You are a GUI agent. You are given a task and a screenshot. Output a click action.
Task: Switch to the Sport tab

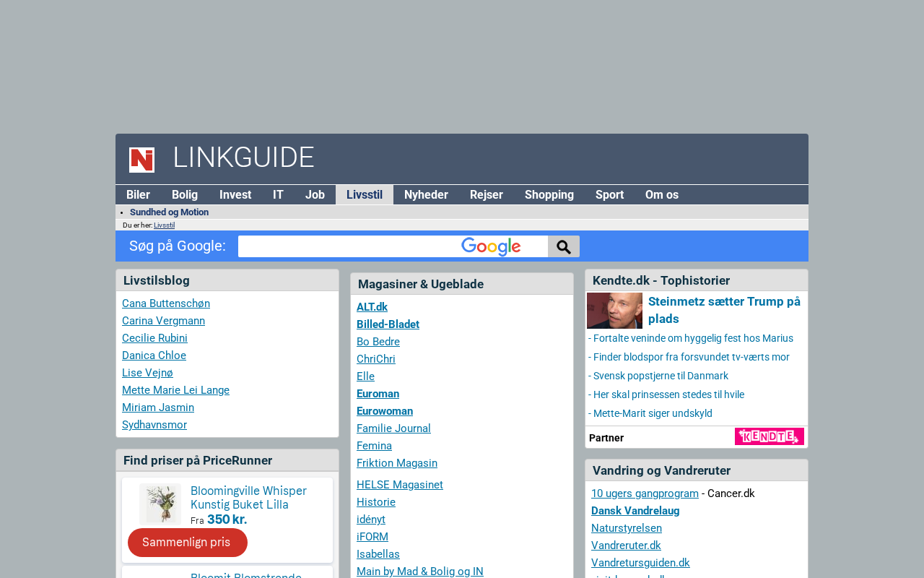[609, 195]
